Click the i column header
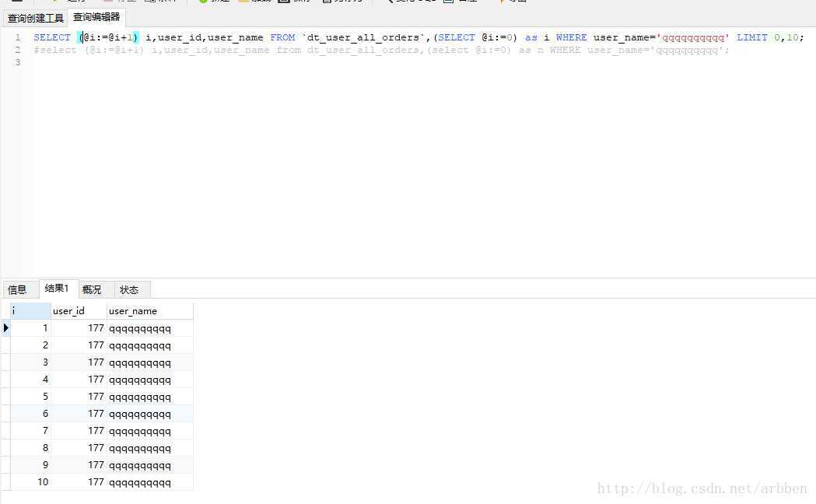Image resolution: width=816 pixels, height=504 pixels. tap(30, 311)
